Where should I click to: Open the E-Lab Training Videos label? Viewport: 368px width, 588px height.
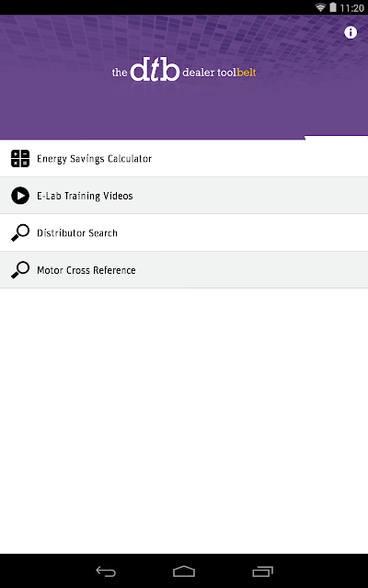pos(85,196)
